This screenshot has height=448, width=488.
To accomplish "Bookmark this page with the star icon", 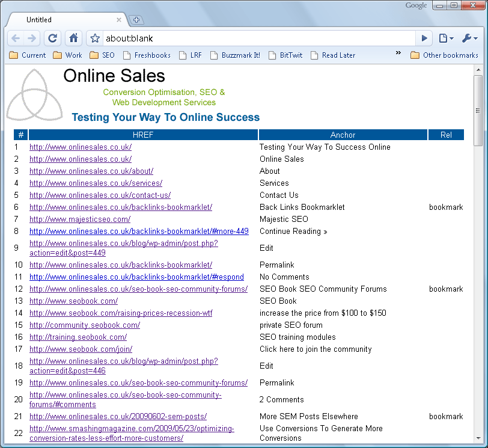I will [95, 38].
